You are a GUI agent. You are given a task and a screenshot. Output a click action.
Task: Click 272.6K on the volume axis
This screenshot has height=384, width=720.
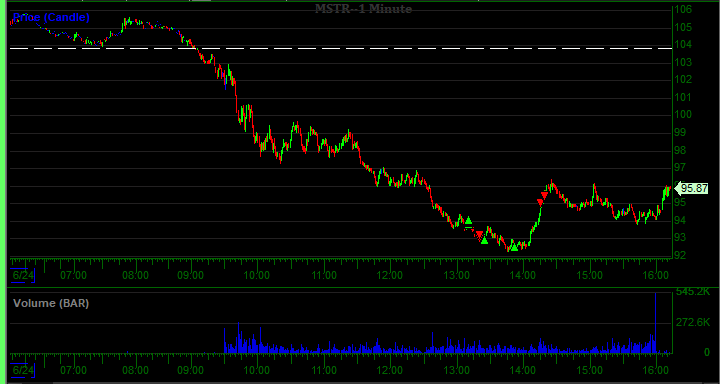692,322
